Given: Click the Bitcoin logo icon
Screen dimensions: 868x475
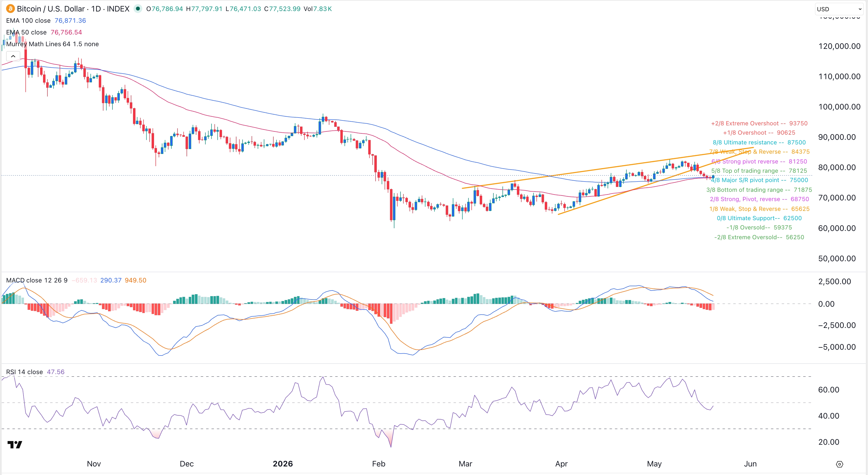Looking at the screenshot, I should [x=10, y=8].
